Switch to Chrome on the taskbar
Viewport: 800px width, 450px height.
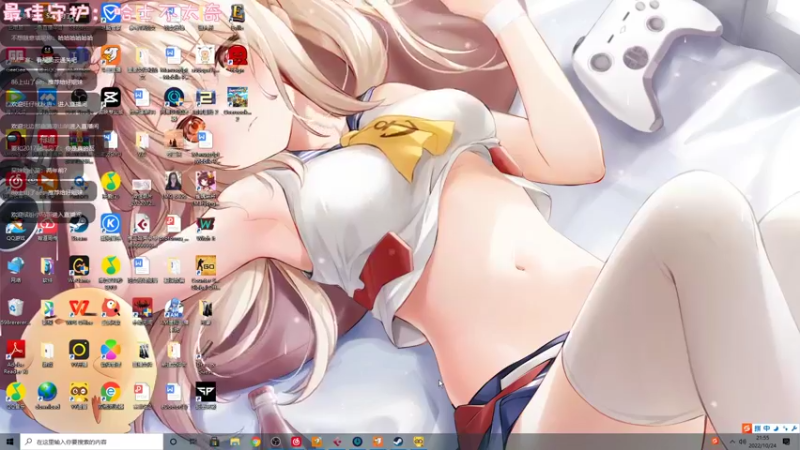point(256,441)
